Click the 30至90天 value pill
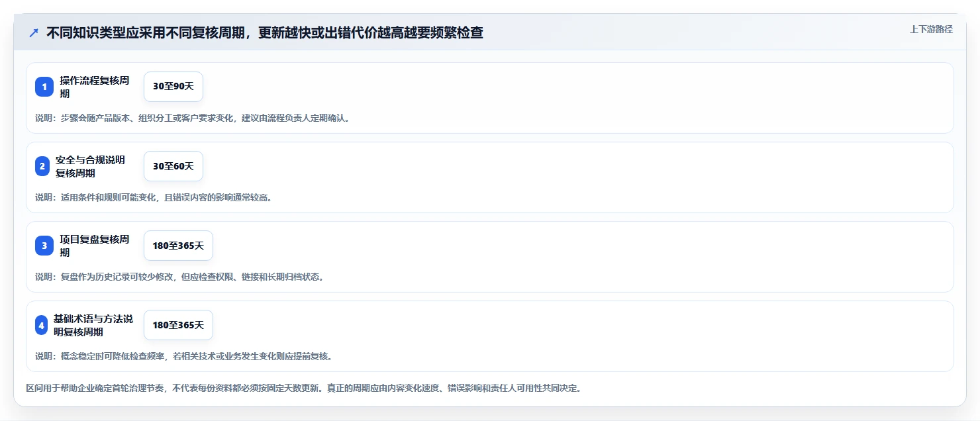This screenshot has width=980, height=421. tap(173, 87)
